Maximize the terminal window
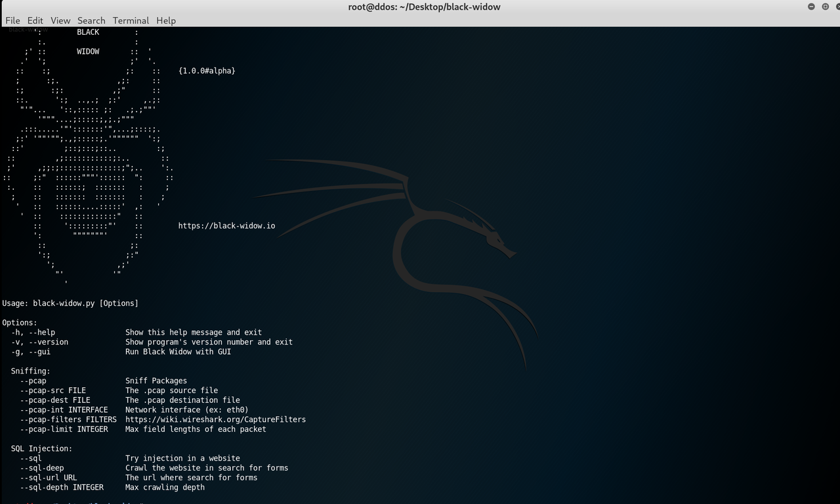This screenshot has width=840, height=504. tap(825, 7)
